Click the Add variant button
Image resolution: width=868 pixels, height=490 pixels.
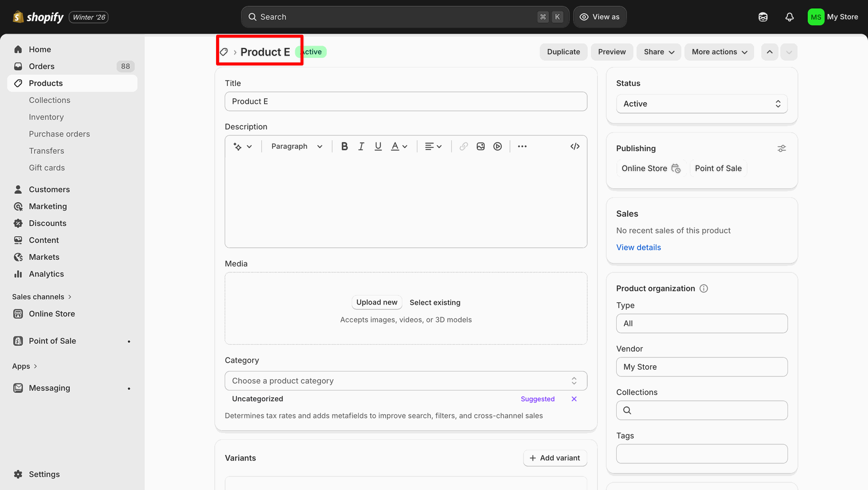tap(555, 458)
